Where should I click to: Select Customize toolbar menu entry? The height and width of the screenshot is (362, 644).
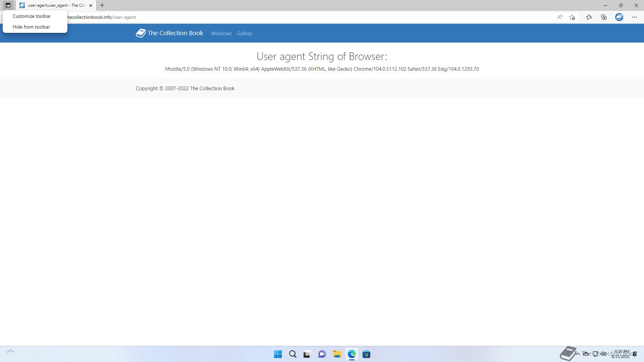[32, 16]
